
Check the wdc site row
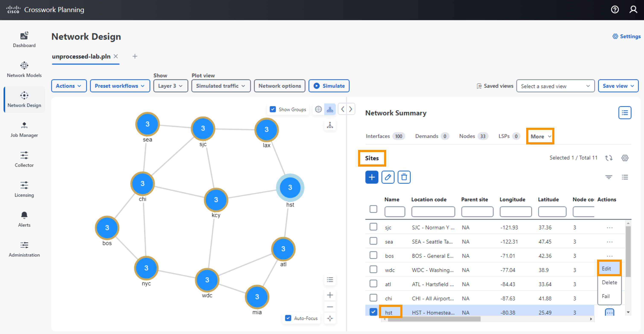[x=373, y=270]
